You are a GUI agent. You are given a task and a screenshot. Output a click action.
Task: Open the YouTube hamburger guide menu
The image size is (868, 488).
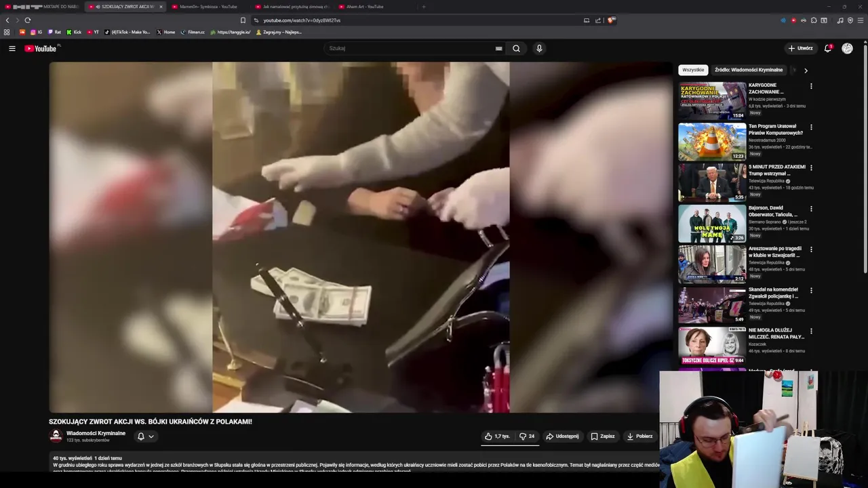[12, 48]
